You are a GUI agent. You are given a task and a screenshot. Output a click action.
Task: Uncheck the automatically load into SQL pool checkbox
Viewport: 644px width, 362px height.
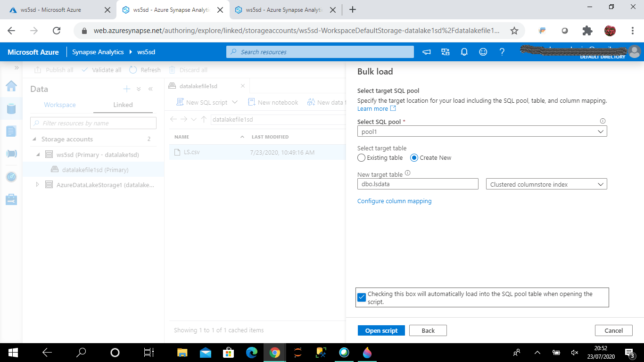point(362,297)
